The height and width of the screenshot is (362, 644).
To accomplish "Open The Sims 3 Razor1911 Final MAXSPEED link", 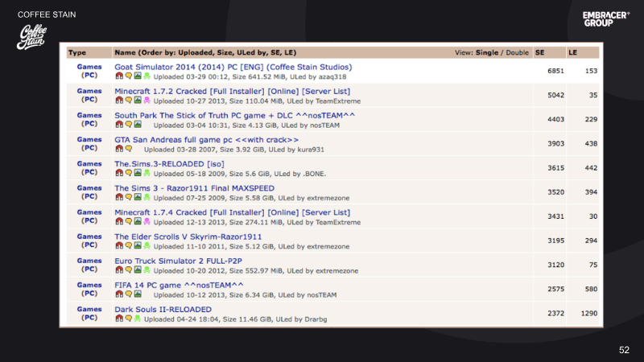I will point(194,188).
